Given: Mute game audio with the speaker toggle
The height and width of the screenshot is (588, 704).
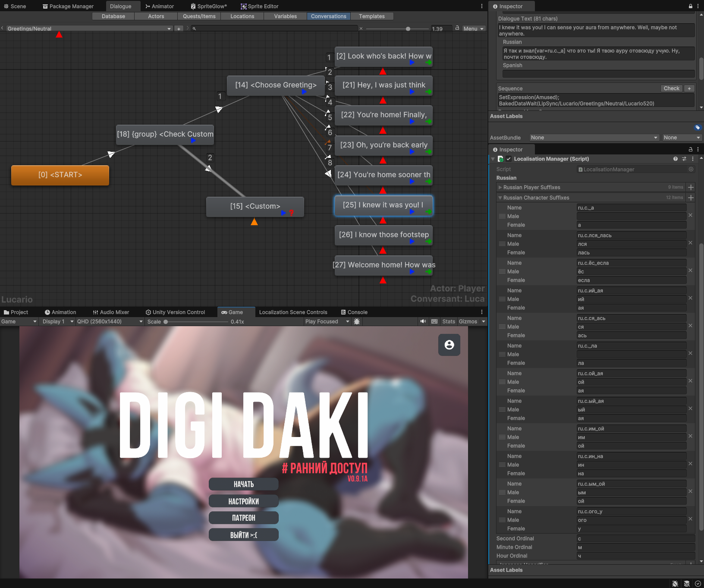Looking at the screenshot, I should (x=423, y=322).
